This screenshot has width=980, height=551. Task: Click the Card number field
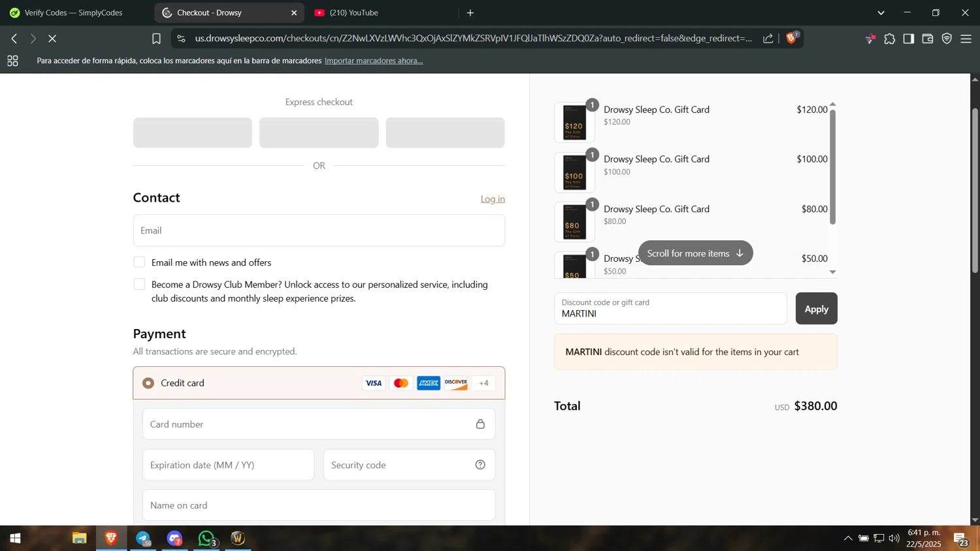[319, 424]
